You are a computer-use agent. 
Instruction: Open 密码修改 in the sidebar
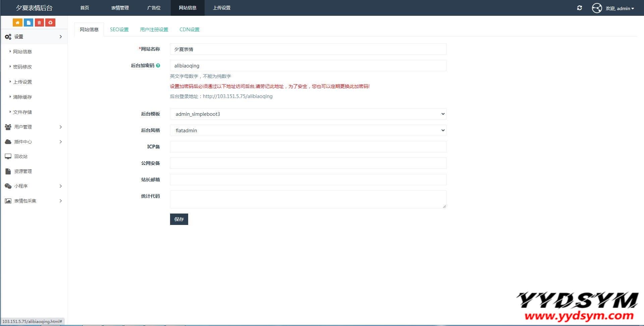point(22,67)
